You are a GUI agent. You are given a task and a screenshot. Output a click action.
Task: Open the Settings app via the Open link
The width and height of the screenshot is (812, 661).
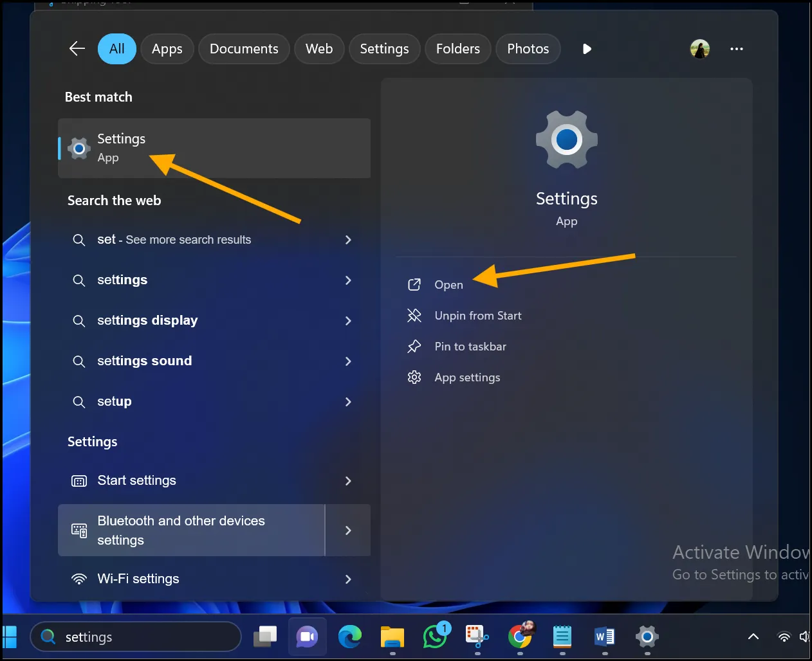[x=448, y=285]
